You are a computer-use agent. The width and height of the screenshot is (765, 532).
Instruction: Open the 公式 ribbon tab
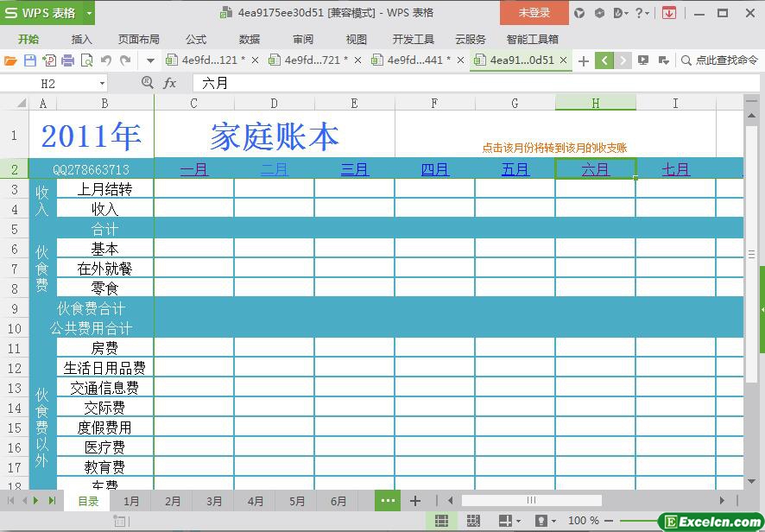196,39
